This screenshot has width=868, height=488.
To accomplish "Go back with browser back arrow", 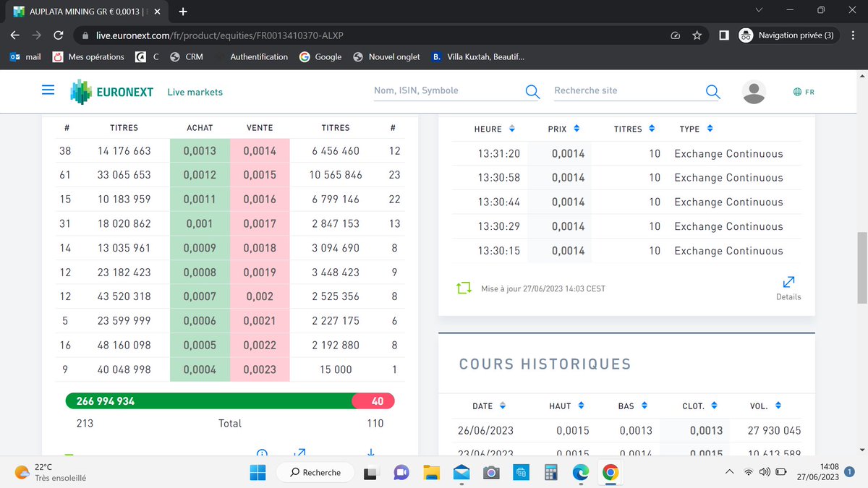I will click(x=16, y=35).
